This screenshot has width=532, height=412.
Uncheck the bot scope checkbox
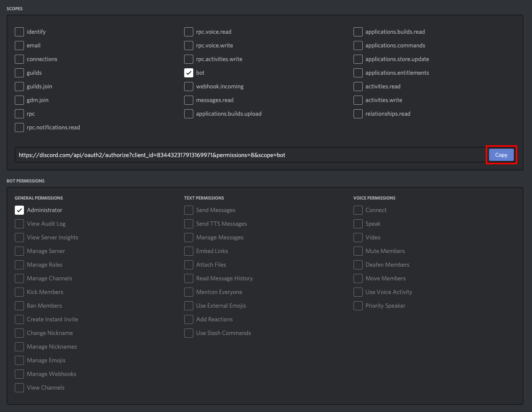[x=189, y=73]
